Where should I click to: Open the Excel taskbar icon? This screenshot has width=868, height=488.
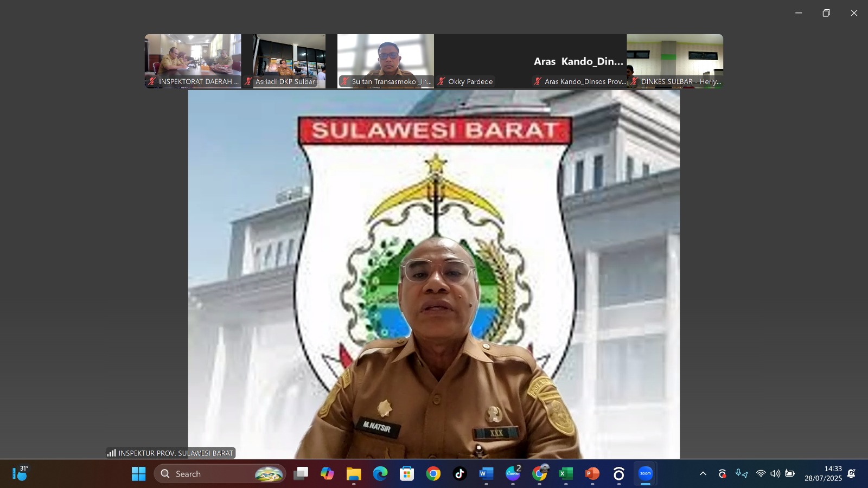point(565,474)
